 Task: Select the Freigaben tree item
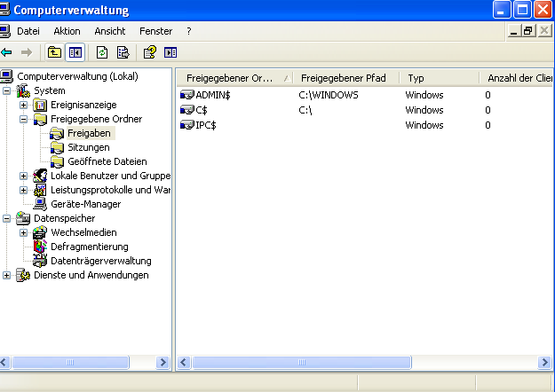[x=89, y=133]
